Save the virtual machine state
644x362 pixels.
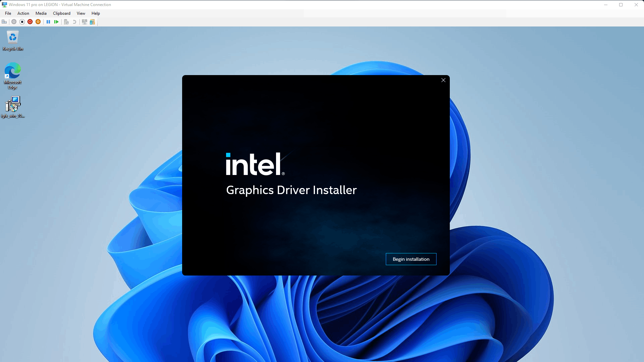(38, 22)
